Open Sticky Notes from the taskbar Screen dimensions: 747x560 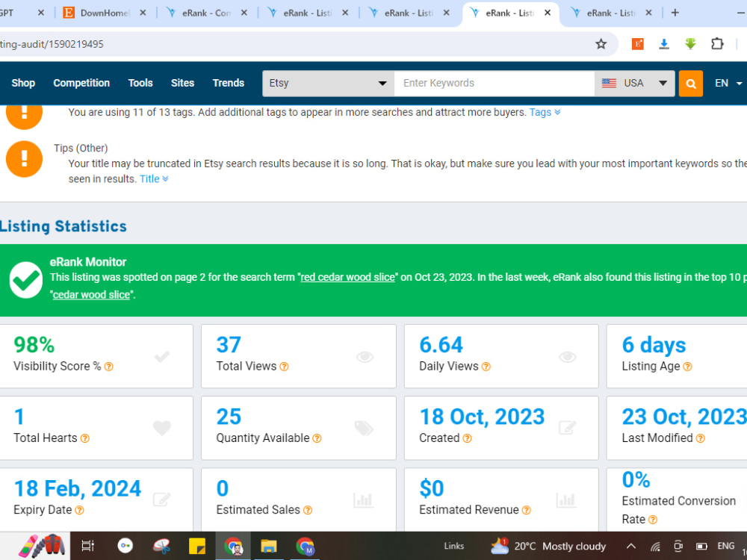(196, 547)
